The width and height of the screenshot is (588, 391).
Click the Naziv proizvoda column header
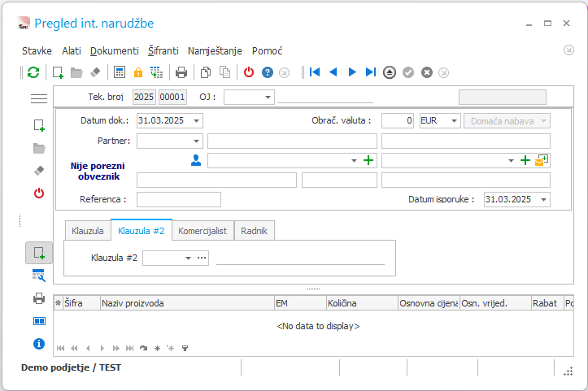187,303
